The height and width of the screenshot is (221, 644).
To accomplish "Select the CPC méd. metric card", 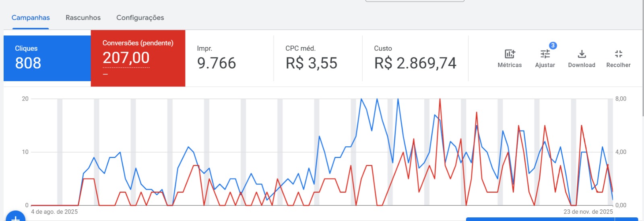I will pos(318,58).
